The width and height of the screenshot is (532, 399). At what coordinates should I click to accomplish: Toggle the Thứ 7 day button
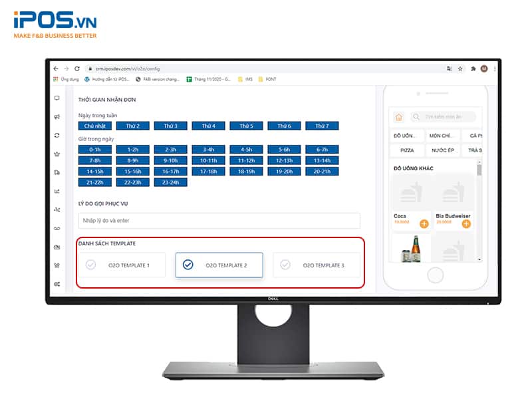pyautogui.click(x=322, y=126)
